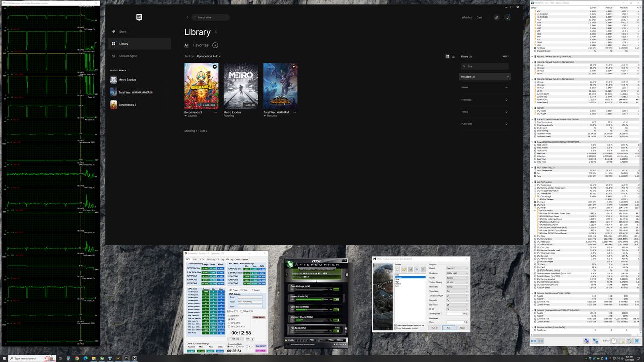
Task: Open the Ray Trace dropdown in Metro Benchmark
Action: tap(457, 305)
